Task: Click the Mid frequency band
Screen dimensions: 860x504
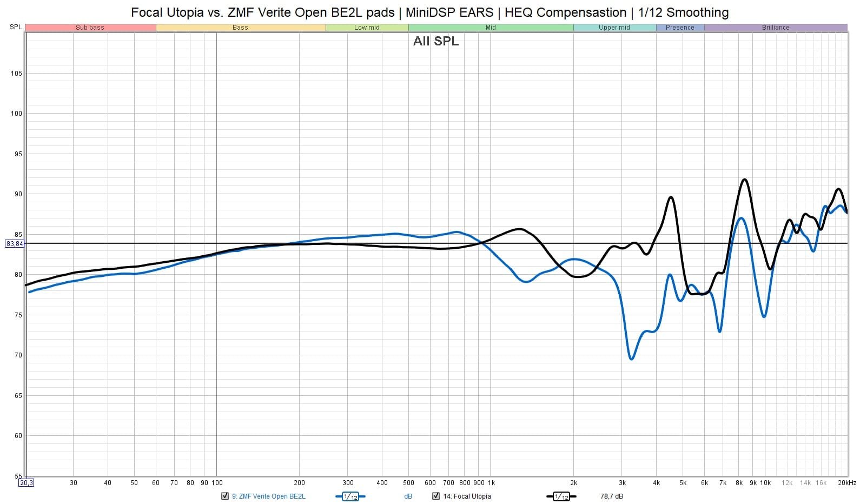Action: pyautogui.click(x=491, y=28)
